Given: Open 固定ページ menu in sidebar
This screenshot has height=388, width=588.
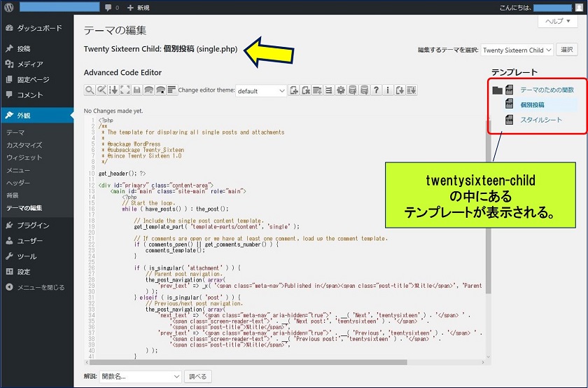Looking at the screenshot, I should click(36, 80).
